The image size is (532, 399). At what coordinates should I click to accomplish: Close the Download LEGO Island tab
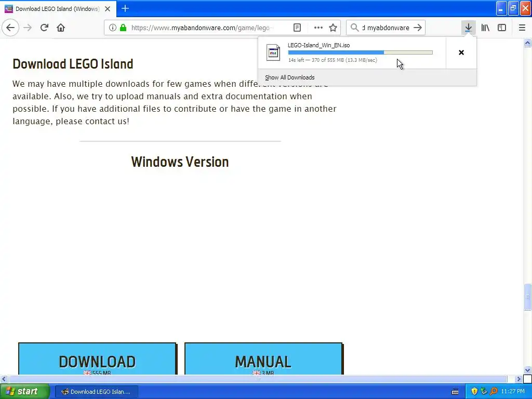click(x=108, y=9)
